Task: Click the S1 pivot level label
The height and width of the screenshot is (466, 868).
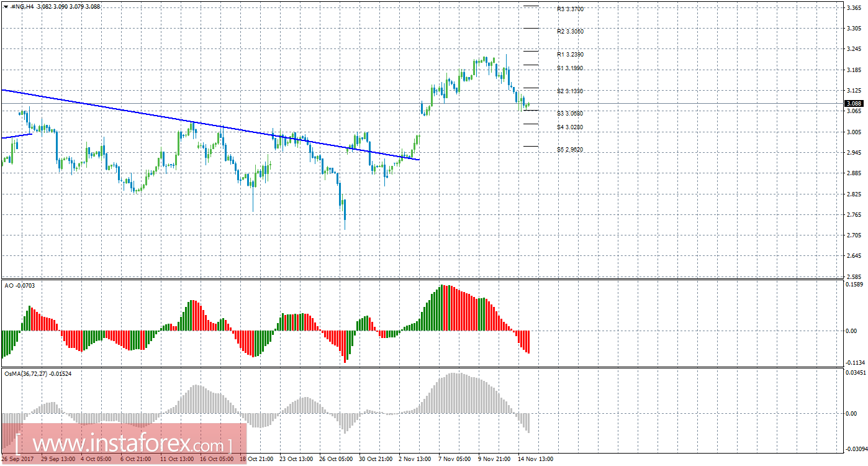Action: [x=570, y=68]
